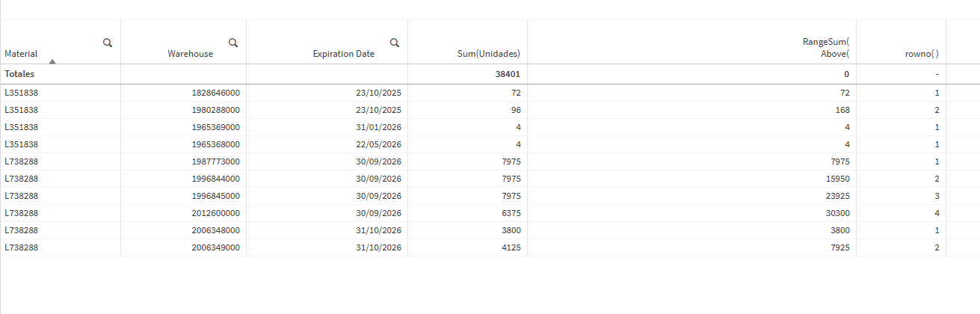Select the first L351838 material cell
The image size is (980, 314).
point(21,93)
